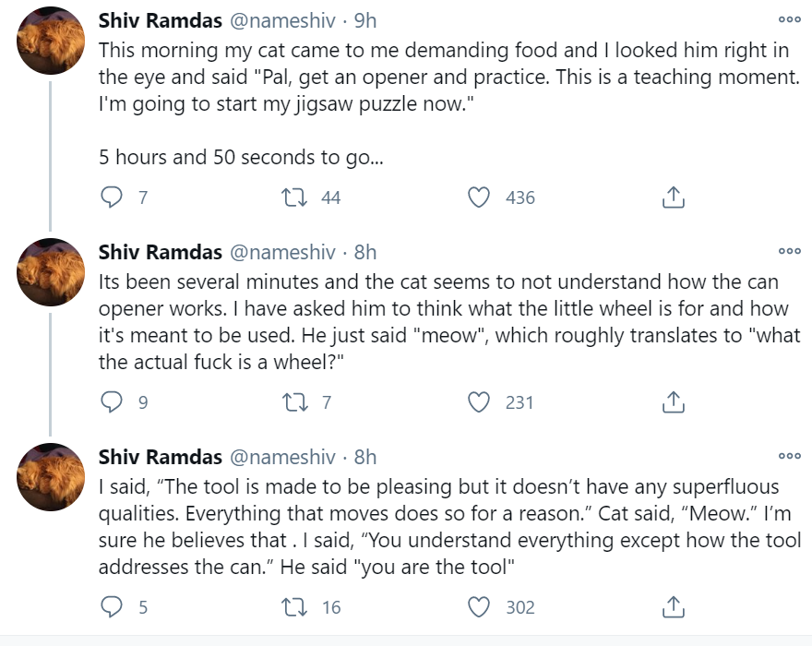Like the tweet with 436 likes
This screenshot has width=812, height=646.
point(478,197)
